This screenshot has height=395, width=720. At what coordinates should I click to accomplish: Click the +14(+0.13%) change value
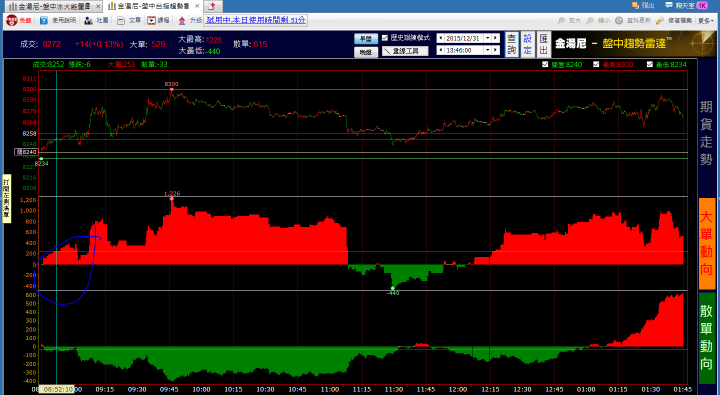point(99,44)
